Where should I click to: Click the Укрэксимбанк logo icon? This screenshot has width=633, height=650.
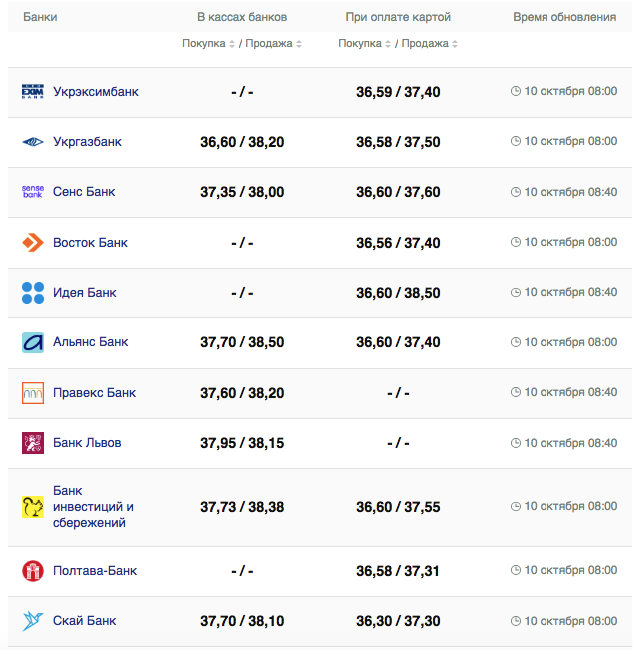point(33,92)
